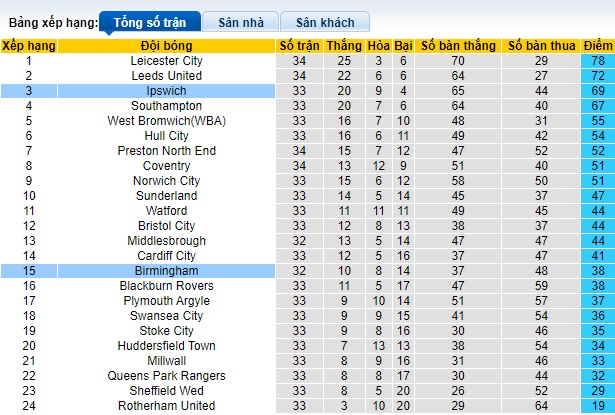Click the Số bàn thắng column header
The image size is (615, 415).
tap(458, 46)
